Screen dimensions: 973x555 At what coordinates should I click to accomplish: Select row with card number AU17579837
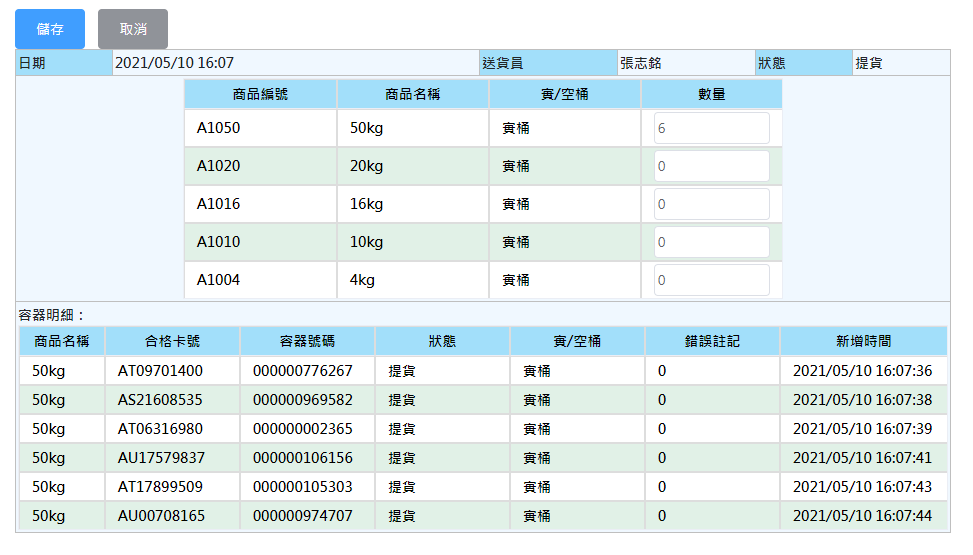coord(483,458)
